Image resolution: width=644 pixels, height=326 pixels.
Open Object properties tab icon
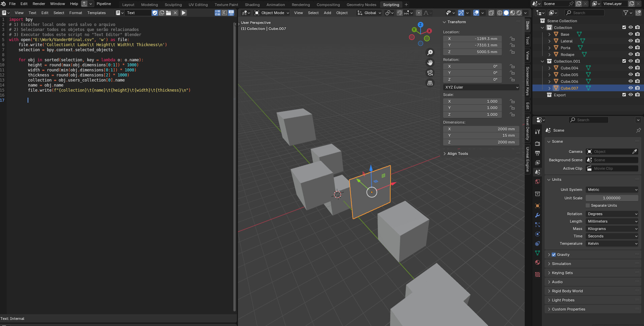coord(538,206)
